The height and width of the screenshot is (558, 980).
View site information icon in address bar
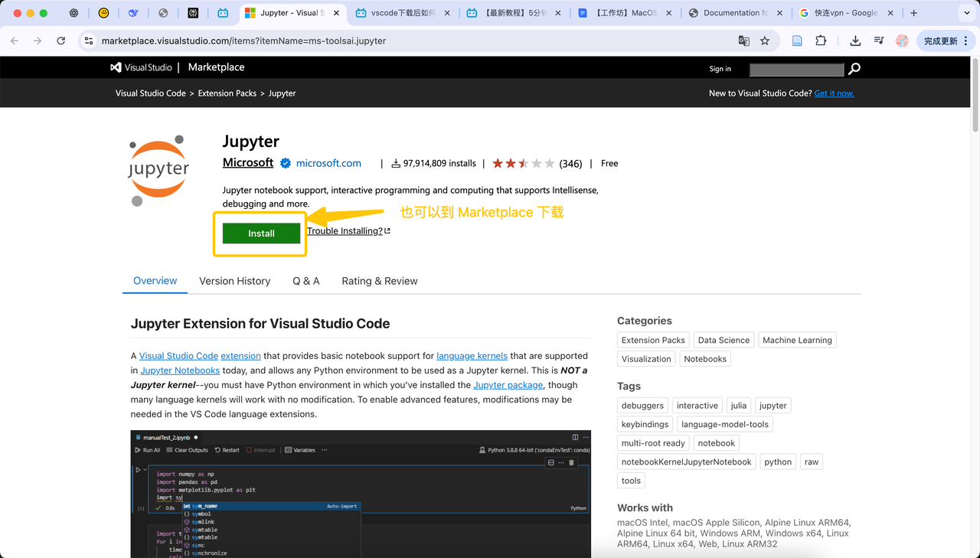(89, 41)
